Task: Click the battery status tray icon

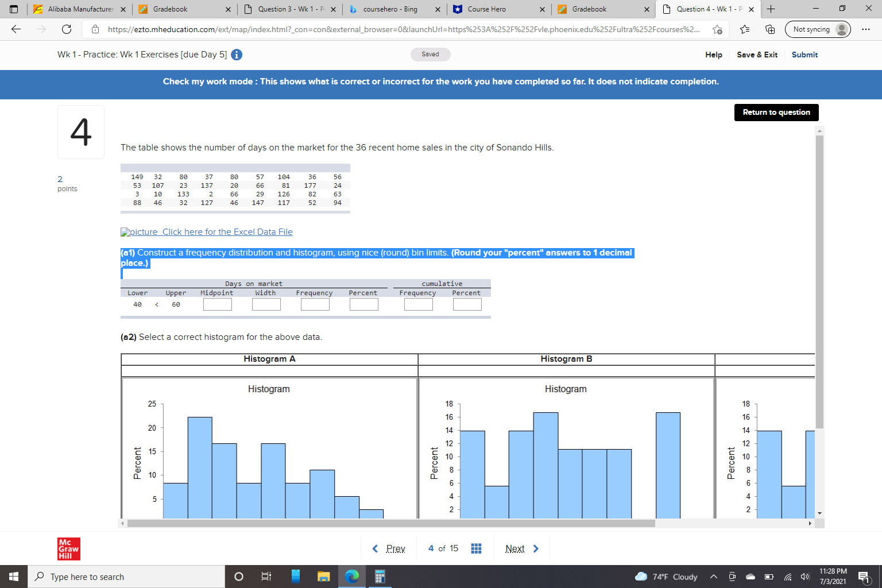Action: 769,577
